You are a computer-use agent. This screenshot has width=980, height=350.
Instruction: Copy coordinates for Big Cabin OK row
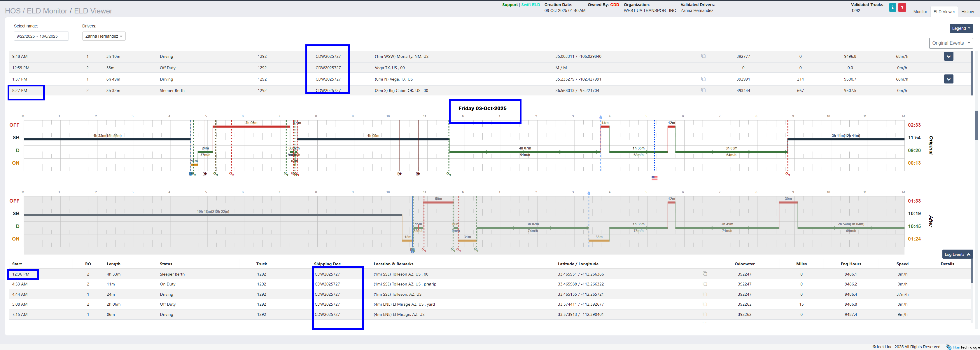click(703, 90)
